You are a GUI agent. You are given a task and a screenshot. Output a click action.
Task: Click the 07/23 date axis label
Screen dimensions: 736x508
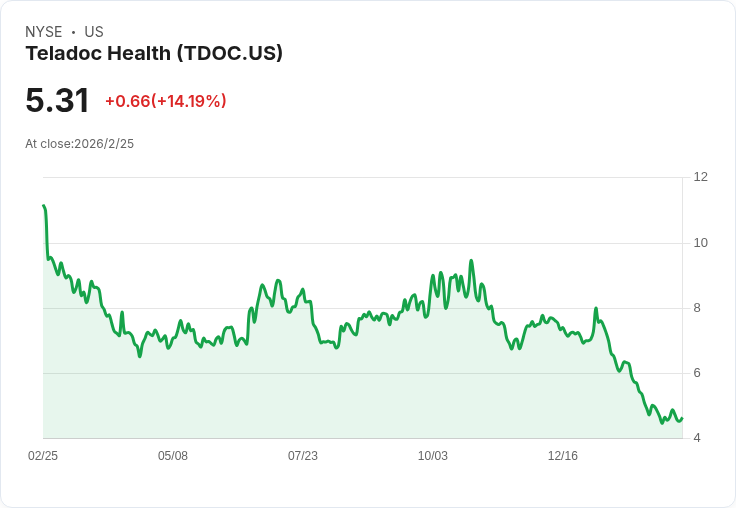[x=303, y=456]
